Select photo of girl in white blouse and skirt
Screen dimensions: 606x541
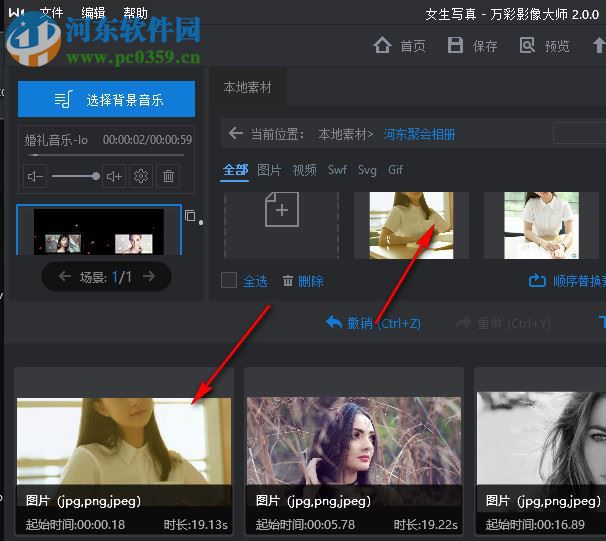point(541,225)
